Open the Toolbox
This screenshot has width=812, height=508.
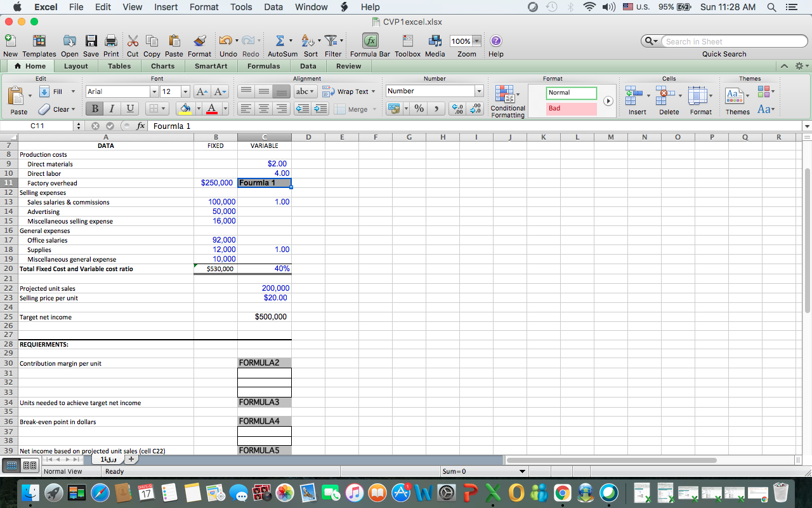[407, 41]
